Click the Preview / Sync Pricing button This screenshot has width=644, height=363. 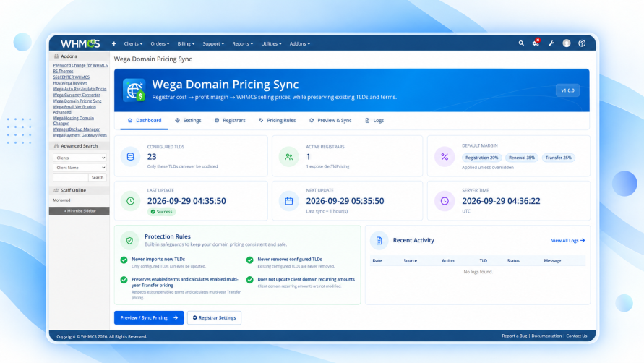click(x=149, y=317)
